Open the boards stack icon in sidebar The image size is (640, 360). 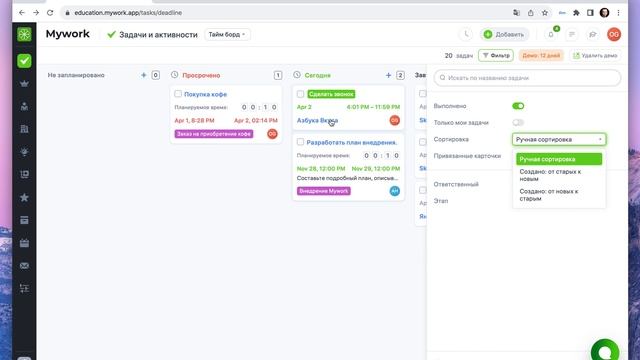pyautogui.click(x=24, y=175)
